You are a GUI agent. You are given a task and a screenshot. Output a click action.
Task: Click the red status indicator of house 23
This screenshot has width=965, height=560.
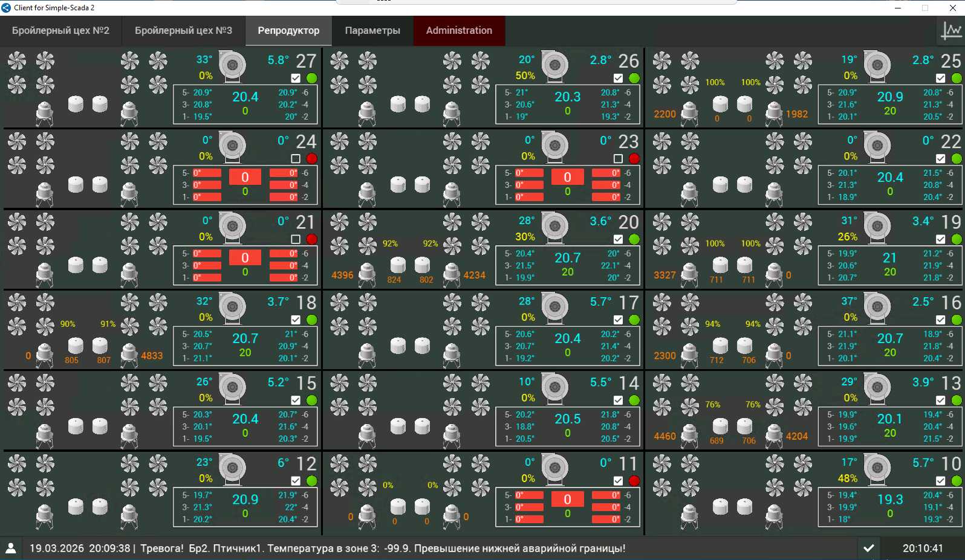(634, 158)
